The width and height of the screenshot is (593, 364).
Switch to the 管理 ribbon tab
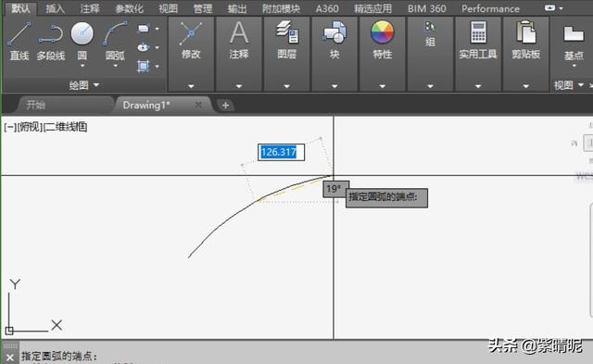(x=203, y=8)
